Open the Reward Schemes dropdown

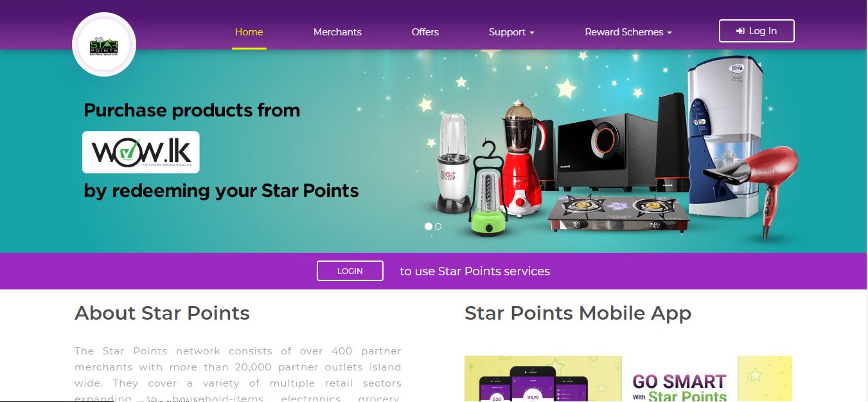(628, 32)
